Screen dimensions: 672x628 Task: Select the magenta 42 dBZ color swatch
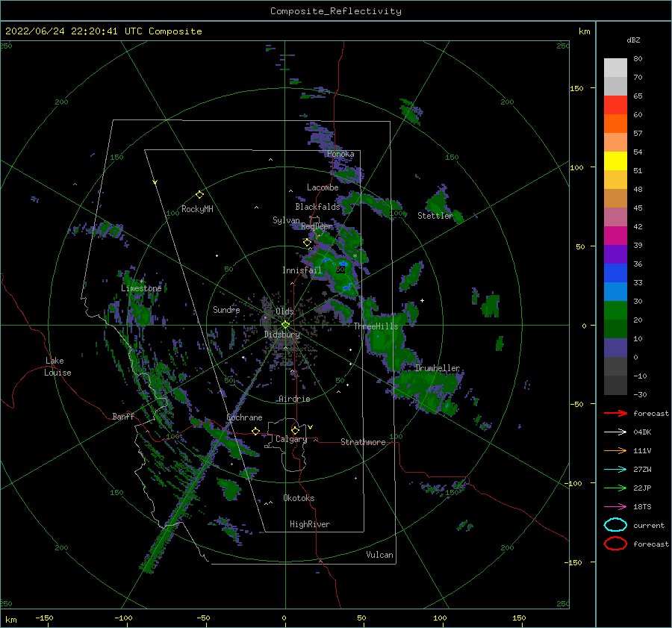click(x=615, y=235)
